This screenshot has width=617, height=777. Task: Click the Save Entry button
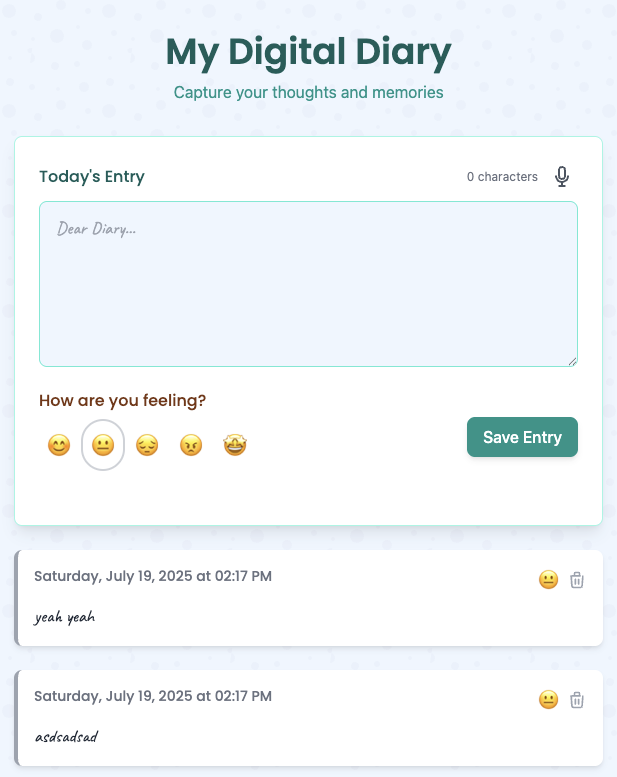pyautogui.click(x=522, y=437)
